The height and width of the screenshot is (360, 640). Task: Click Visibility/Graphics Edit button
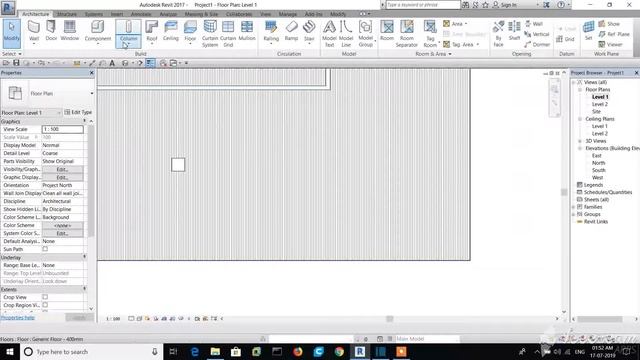[x=62, y=169]
